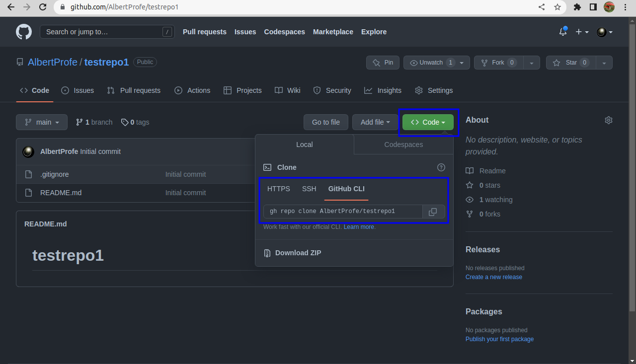Click AlbertProfe commit avatar
The image size is (636, 364).
click(x=28, y=151)
